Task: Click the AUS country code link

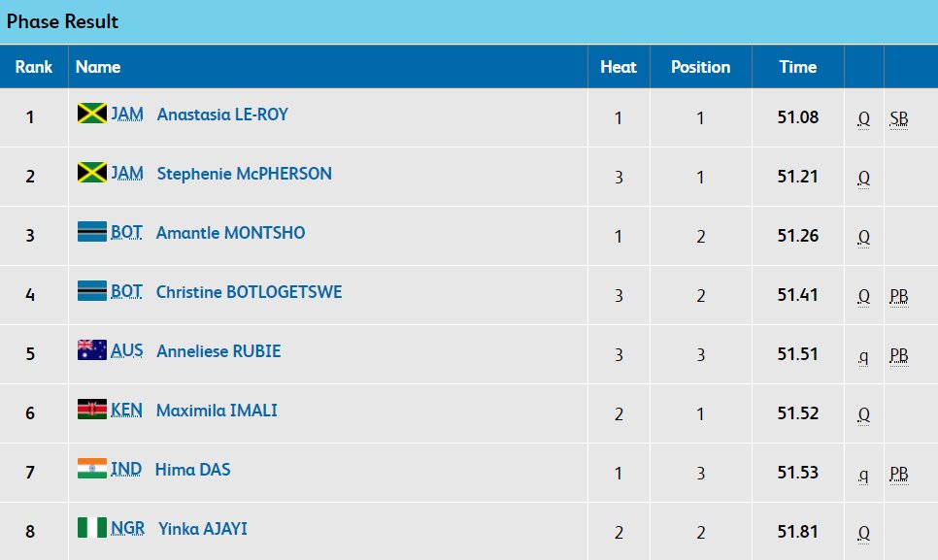Action: pyautogui.click(x=126, y=351)
